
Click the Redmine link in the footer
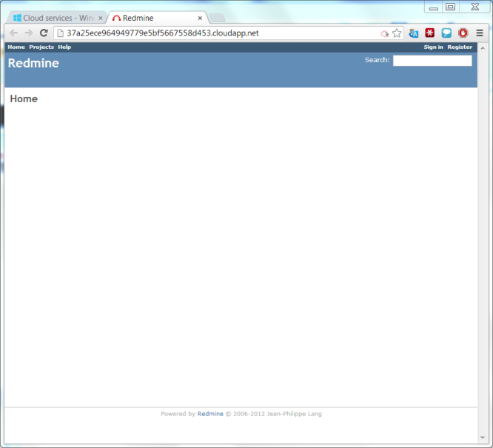click(210, 414)
